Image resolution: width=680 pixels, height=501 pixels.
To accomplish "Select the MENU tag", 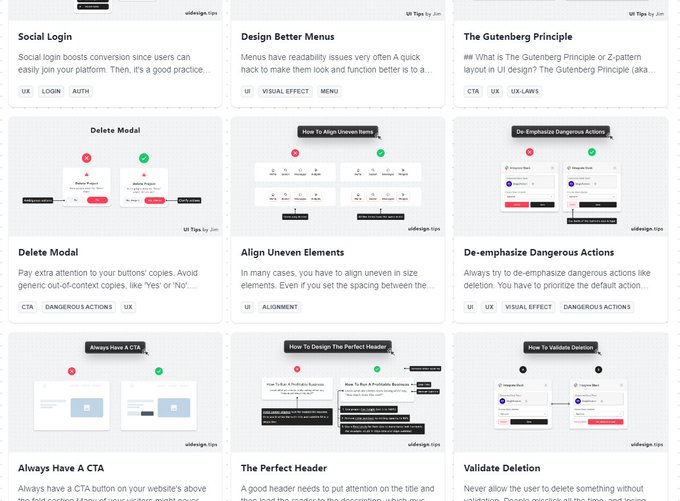I will click(x=329, y=91).
